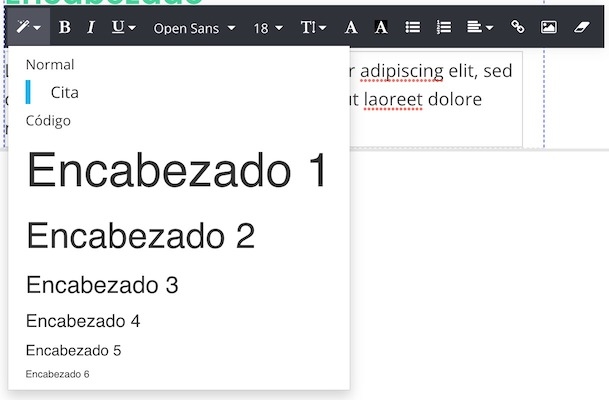Click the text background highlight icon
609x400 pixels.
[381, 28]
